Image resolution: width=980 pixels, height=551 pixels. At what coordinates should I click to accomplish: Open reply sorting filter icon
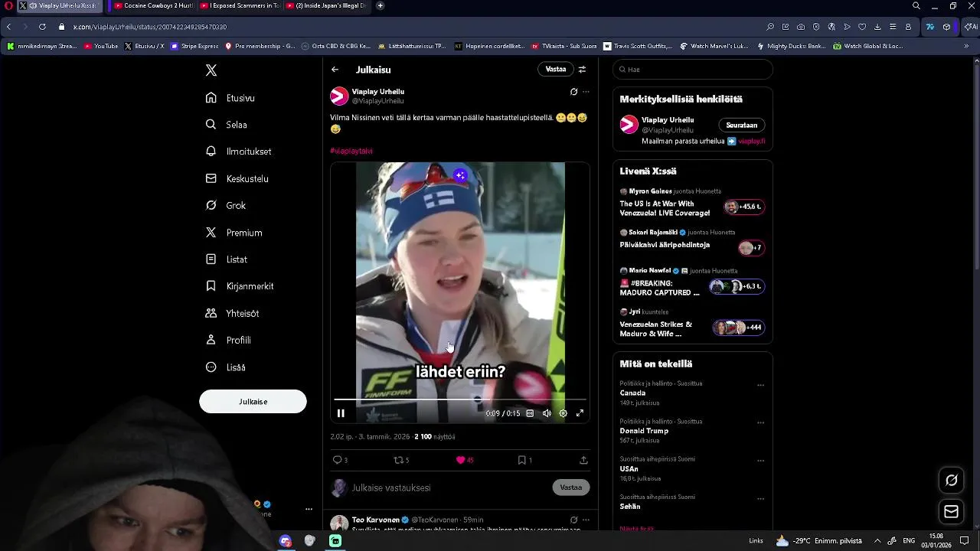(x=582, y=69)
